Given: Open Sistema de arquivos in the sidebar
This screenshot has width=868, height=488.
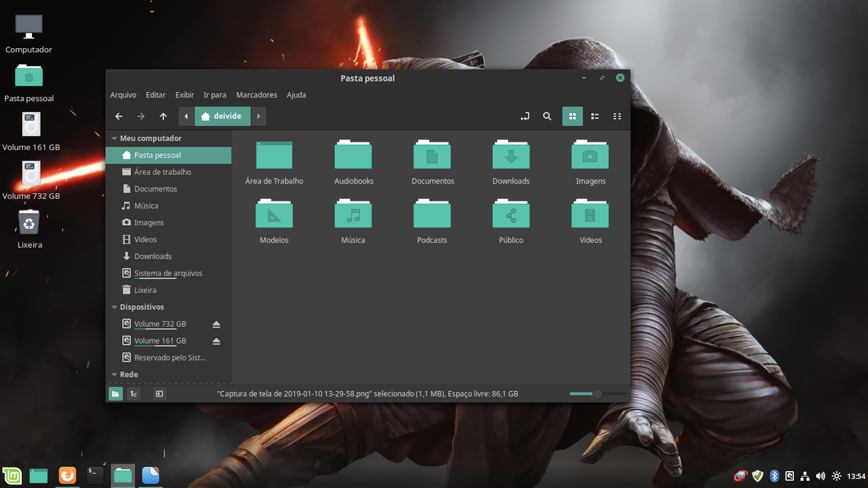Looking at the screenshot, I should 168,273.
